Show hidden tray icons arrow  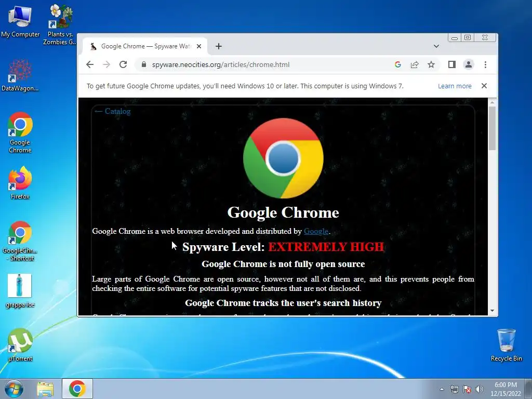442,389
